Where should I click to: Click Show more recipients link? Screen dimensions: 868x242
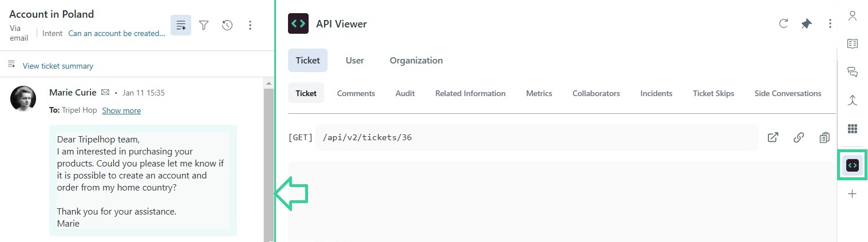point(121,110)
